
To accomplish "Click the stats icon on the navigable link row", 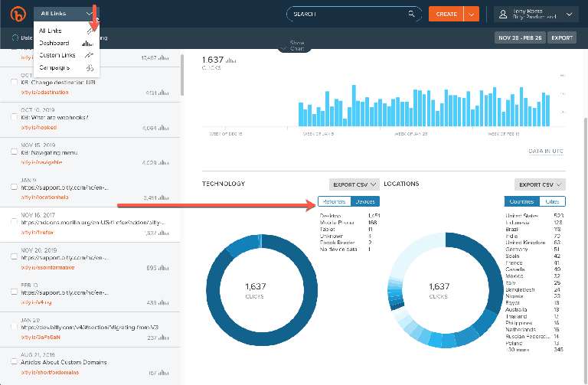I will [x=164, y=163].
